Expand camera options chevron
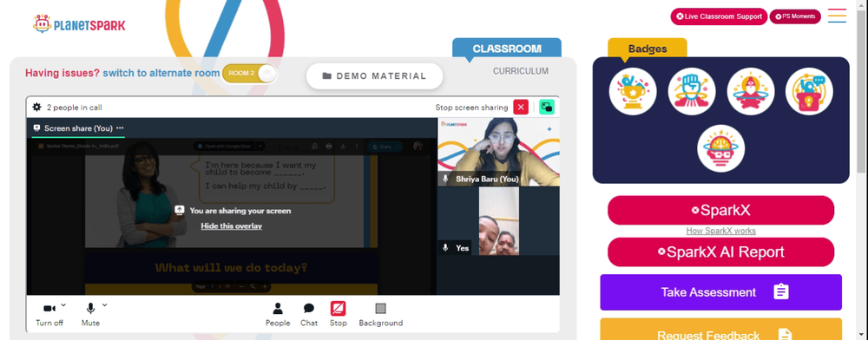 click(x=63, y=304)
